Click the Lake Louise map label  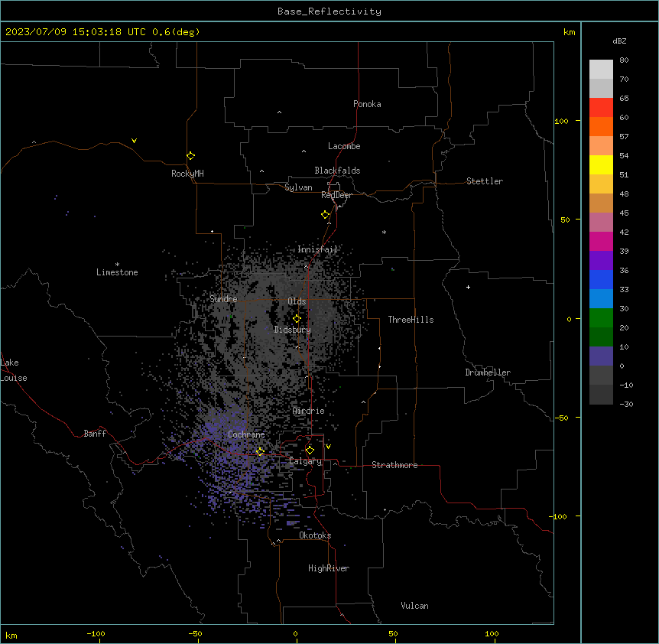point(14,370)
